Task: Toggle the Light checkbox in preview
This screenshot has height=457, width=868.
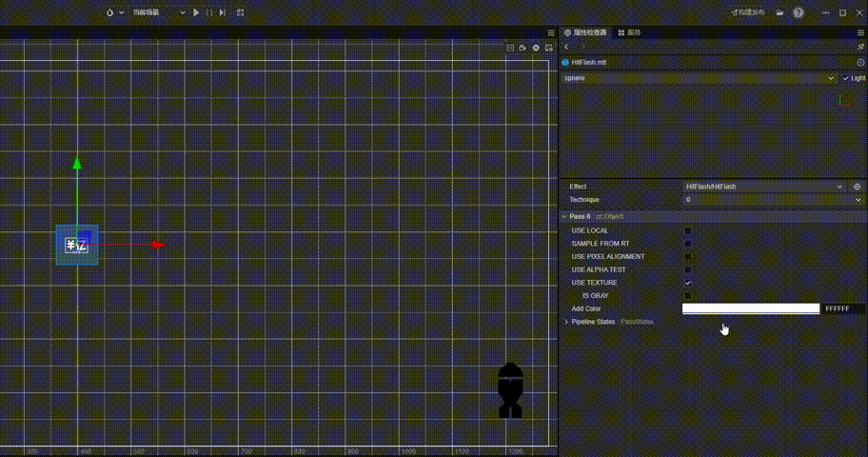Action: coord(845,78)
